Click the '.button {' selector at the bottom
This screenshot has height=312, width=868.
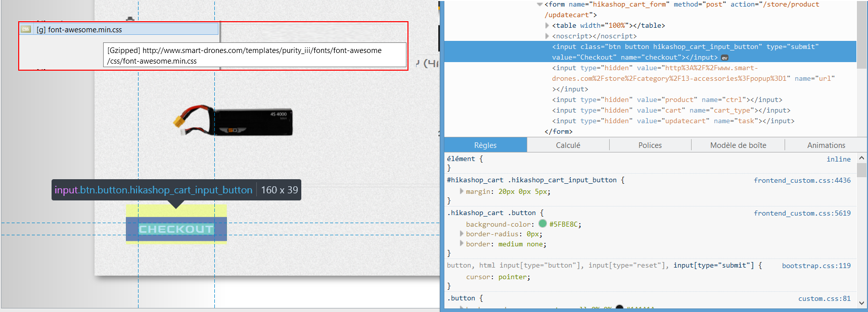[465, 298]
